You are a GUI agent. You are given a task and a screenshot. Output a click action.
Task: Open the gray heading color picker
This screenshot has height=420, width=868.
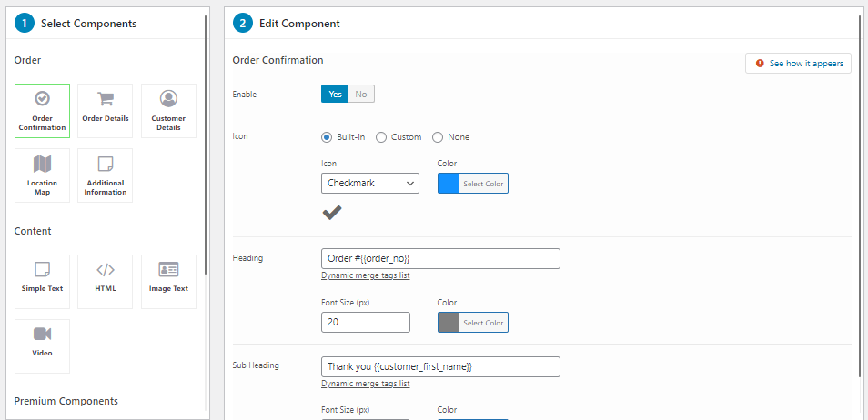pyautogui.click(x=473, y=323)
